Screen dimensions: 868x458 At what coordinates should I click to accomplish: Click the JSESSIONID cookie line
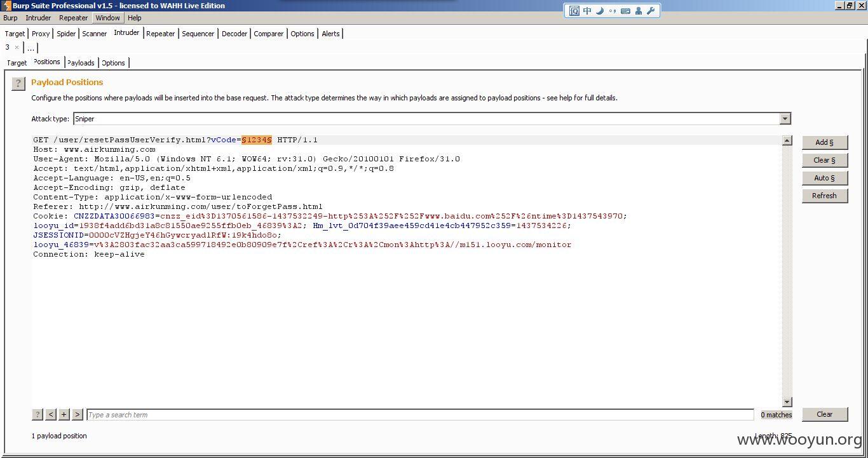157,235
